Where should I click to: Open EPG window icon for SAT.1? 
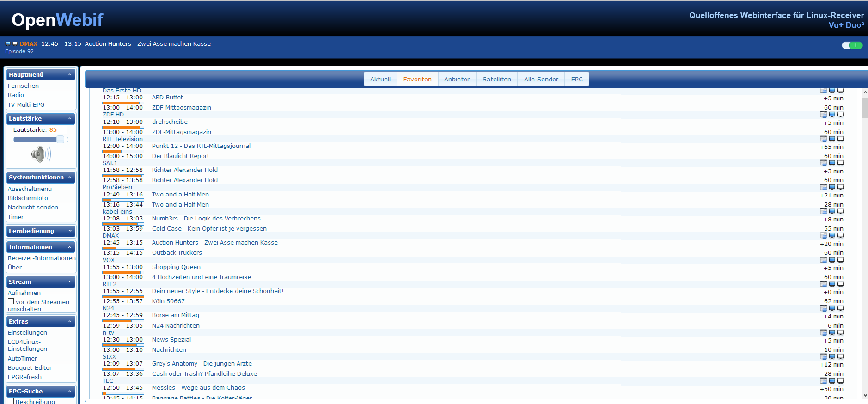tap(824, 163)
